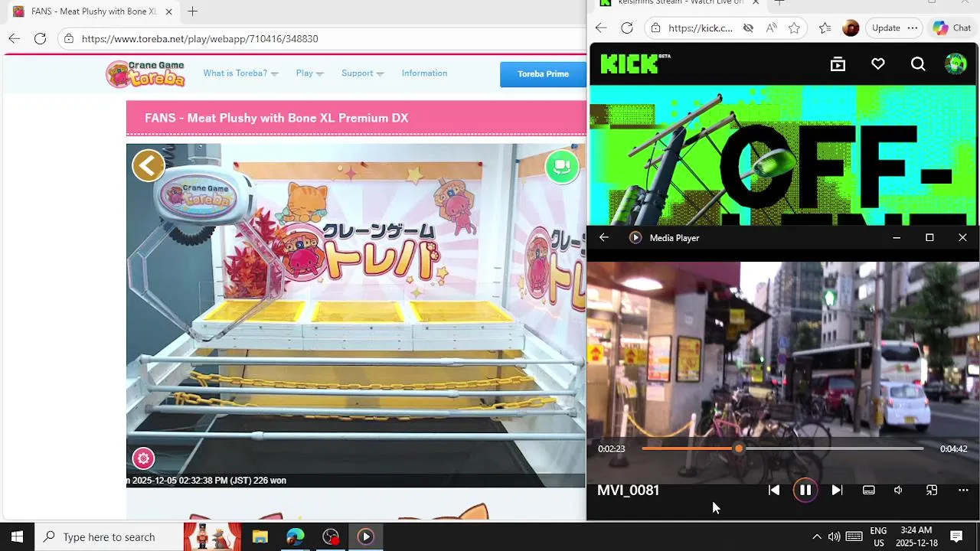Viewport: 980px width, 551px height.
Task: Toggle tracking prevention eye icon in Edge
Action: tap(748, 28)
